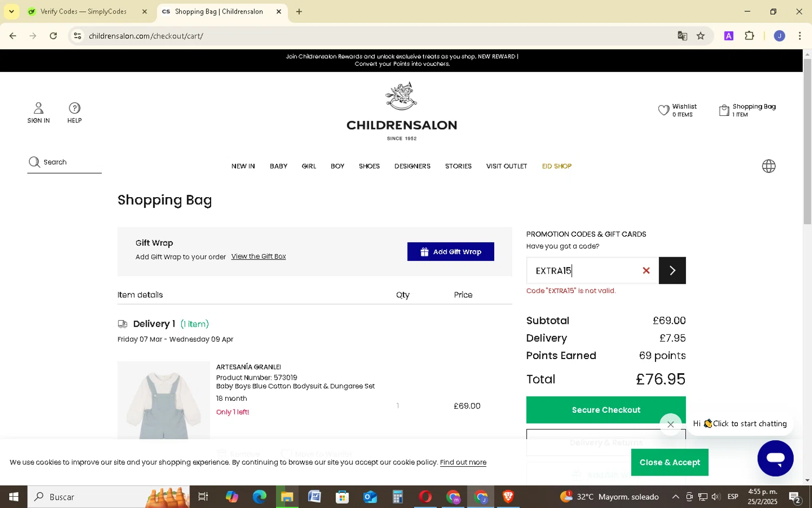Click the browser address bar URL
This screenshot has height=508, width=812.
(x=146, y=36)
